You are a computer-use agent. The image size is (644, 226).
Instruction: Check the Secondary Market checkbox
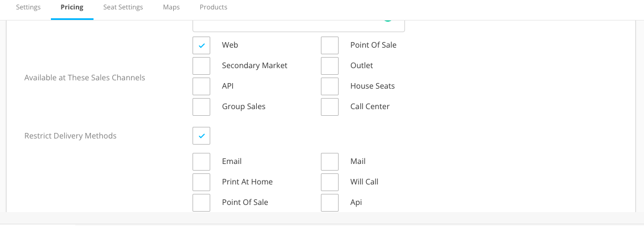coord(201,66)
